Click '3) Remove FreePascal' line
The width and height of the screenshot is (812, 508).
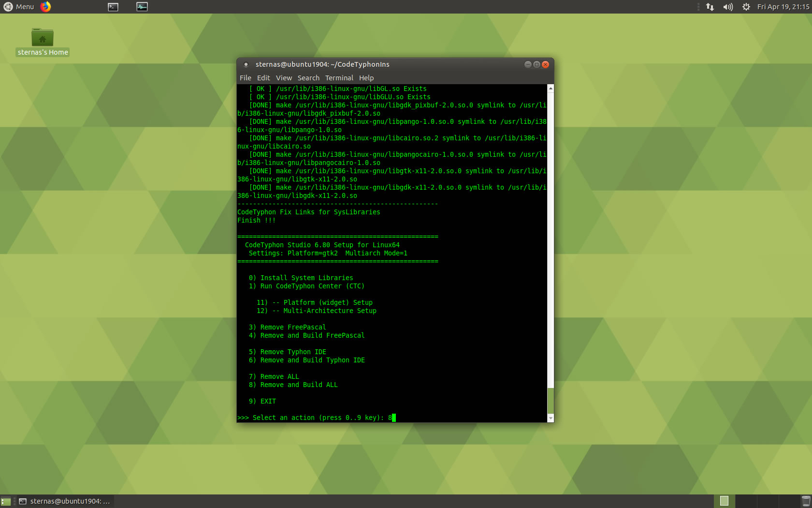288,328
